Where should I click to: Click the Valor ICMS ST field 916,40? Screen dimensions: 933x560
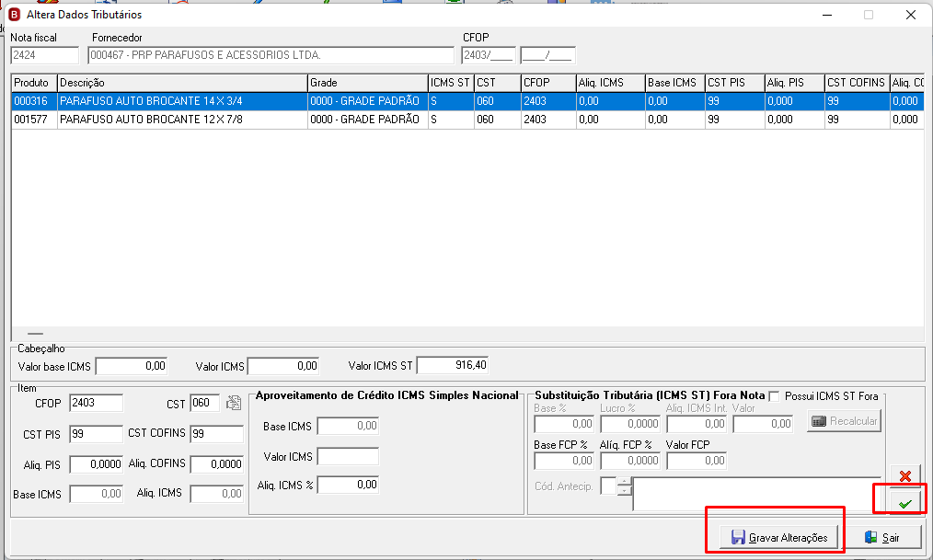(x=452, y=365)
